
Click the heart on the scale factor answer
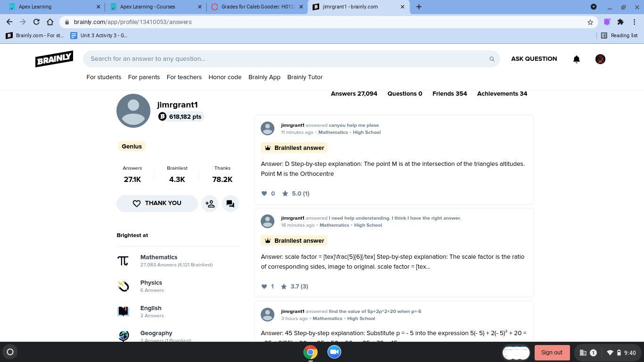pos(264,286)
